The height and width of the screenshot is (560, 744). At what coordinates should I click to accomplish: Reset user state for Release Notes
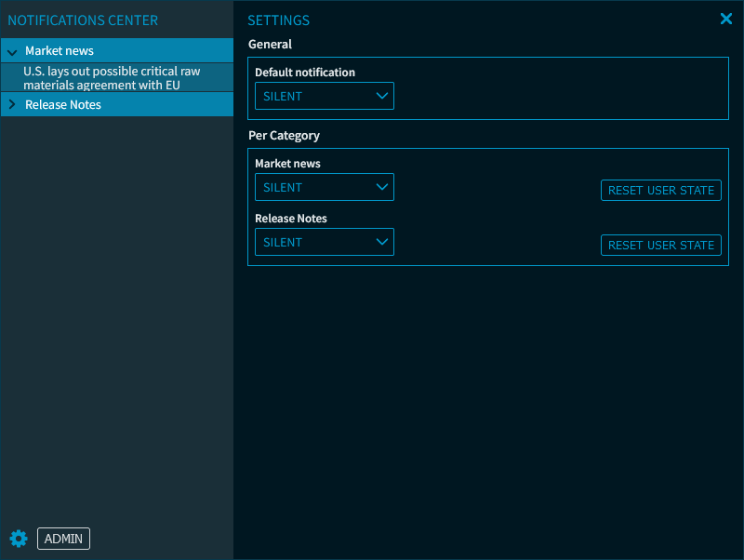[x=660, y=246]
